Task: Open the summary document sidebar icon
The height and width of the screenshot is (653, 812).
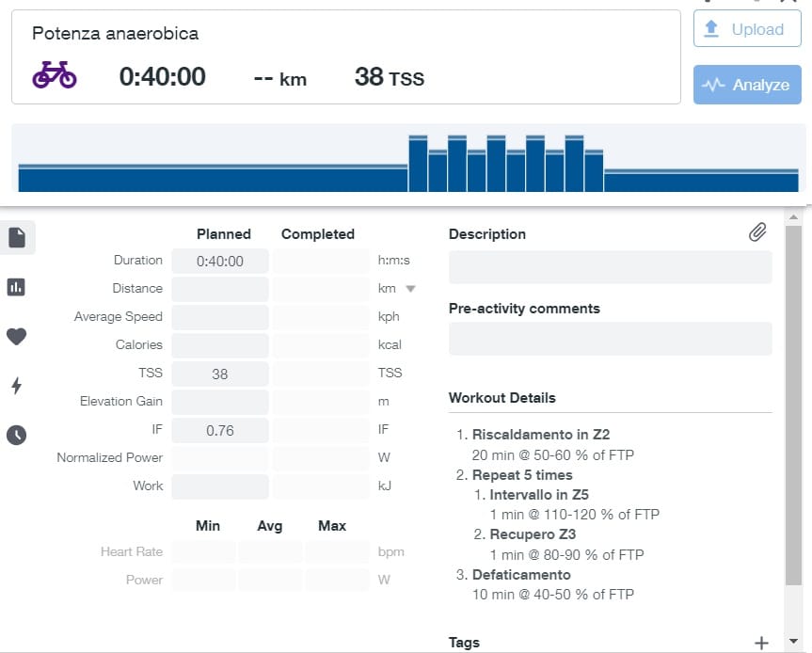Action: pos(17,238)
